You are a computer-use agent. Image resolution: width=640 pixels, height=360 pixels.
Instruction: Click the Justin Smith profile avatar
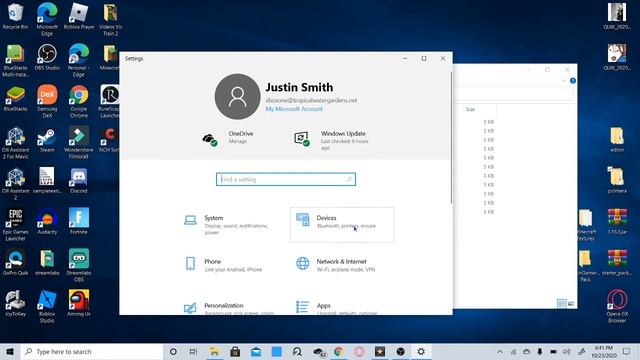238,97
